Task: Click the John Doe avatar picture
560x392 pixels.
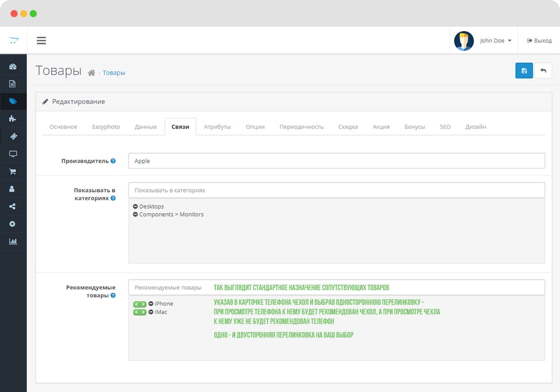Action: (x=464, y=41)
